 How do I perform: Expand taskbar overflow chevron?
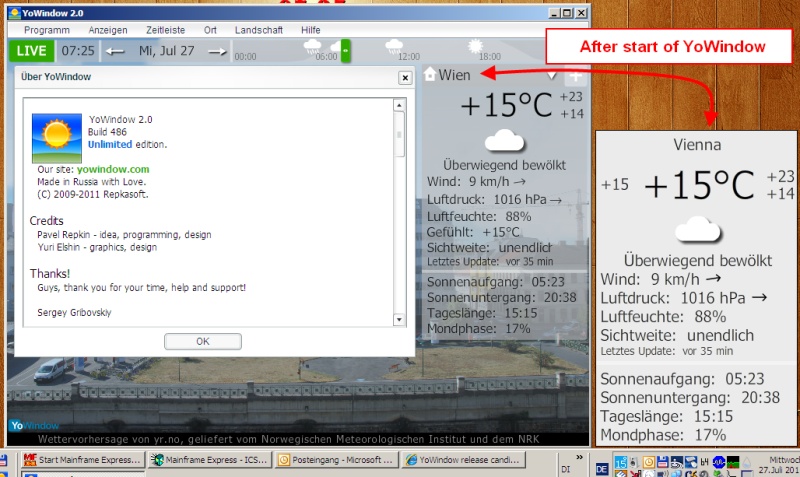coord(580,457)
